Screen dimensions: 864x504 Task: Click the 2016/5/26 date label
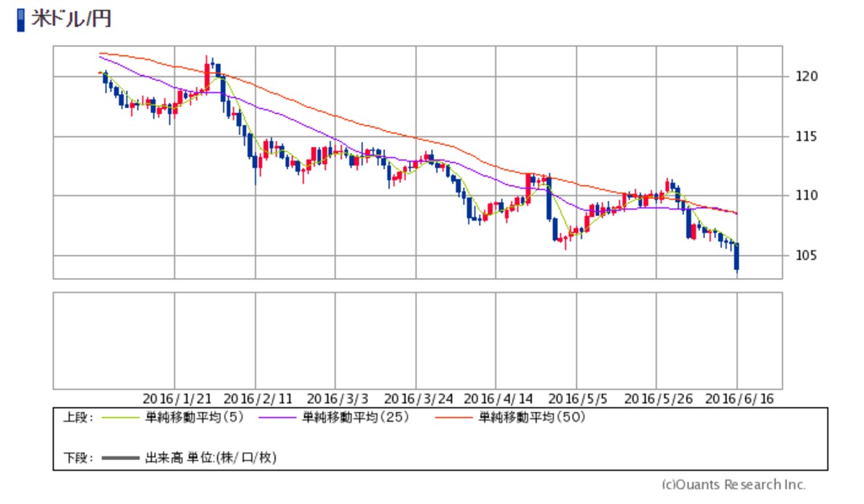[x=660, y=398]
